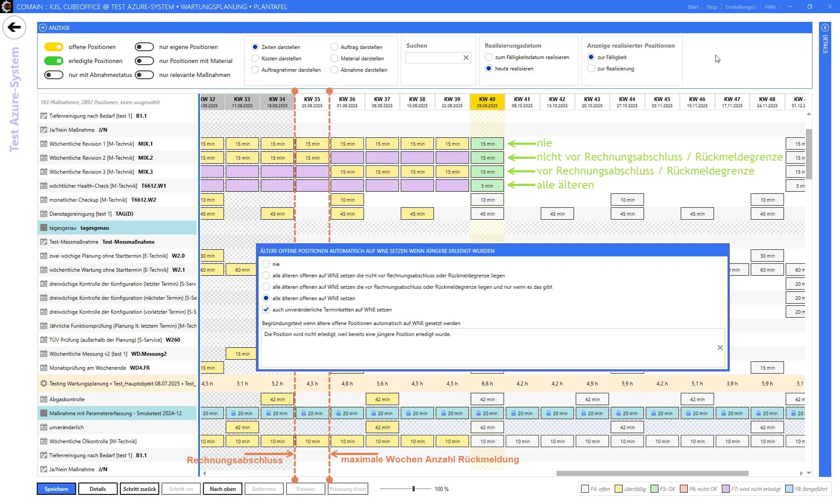Select the 'nie' radio option in the dialog
This screenshot has width=840, height=504.
[266, 264]
